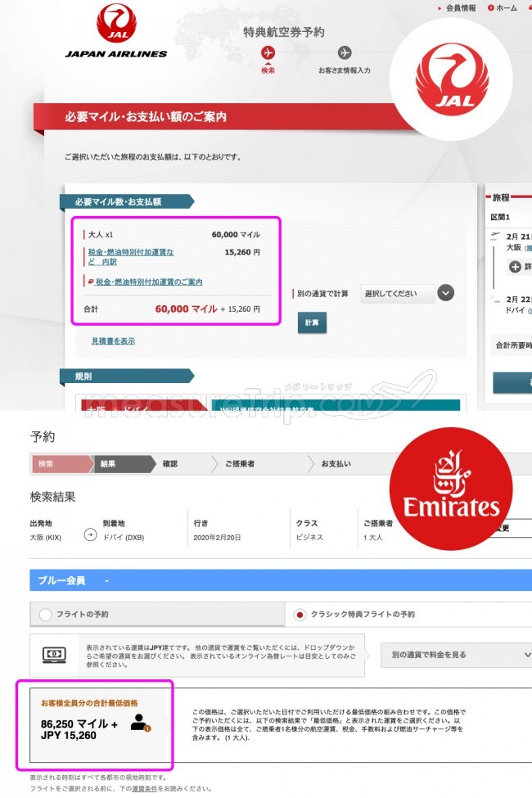Select クラシック特典フライトの予約 radio button

(300, 615)
